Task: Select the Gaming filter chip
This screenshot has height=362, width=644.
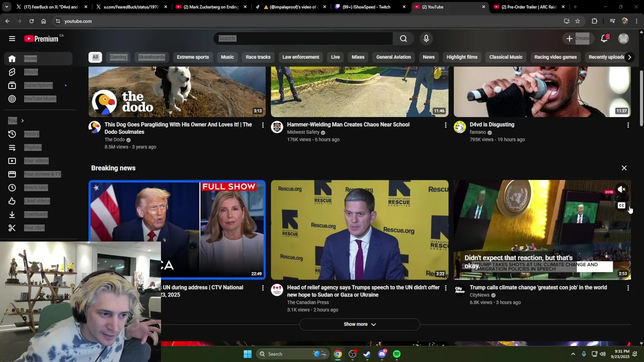Action: click(x=118, y=57)
